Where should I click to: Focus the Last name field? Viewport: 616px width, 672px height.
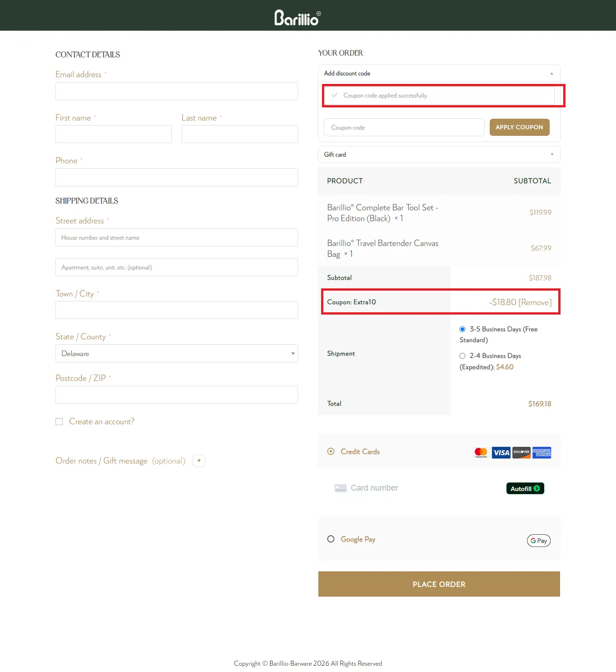240,134
